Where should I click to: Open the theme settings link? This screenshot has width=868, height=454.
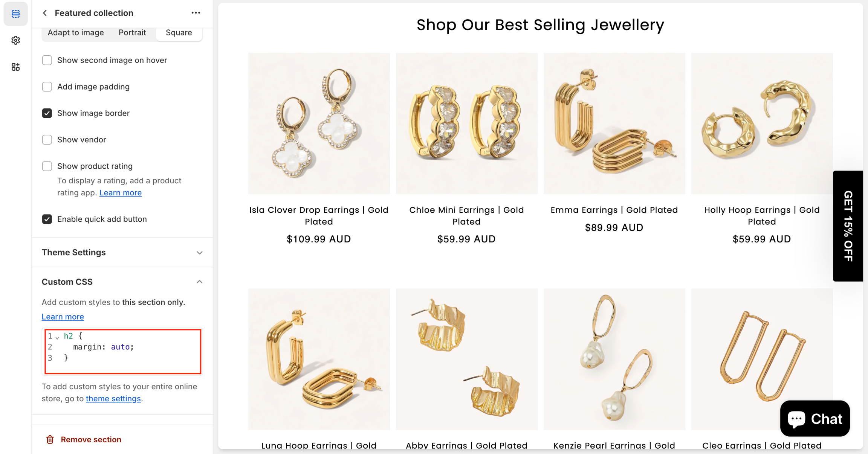(113, 398)
